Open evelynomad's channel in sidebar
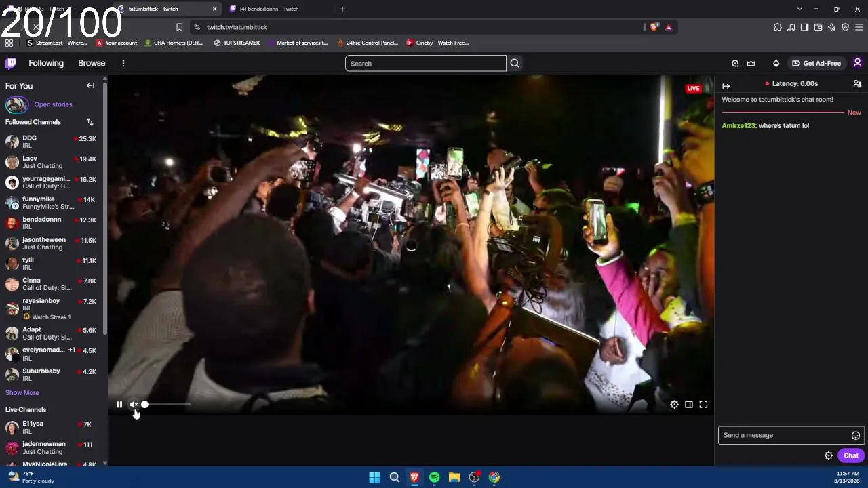868x488 pixels. coord(52,353)
